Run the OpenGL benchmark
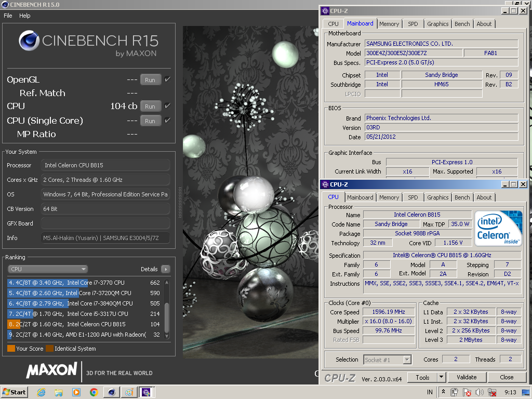Image resolution: width=532 pixels, height=399 pixels. (150, 79)
